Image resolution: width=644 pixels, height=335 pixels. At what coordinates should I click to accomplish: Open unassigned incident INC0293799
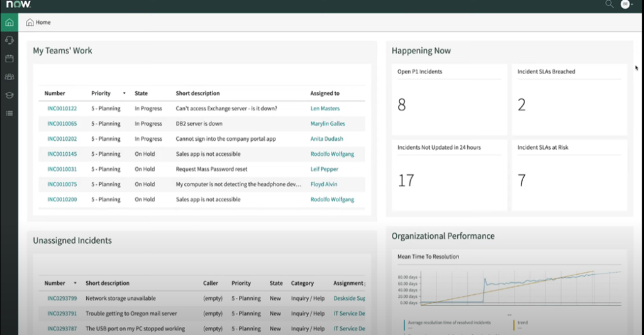click(x=62, y=299)
